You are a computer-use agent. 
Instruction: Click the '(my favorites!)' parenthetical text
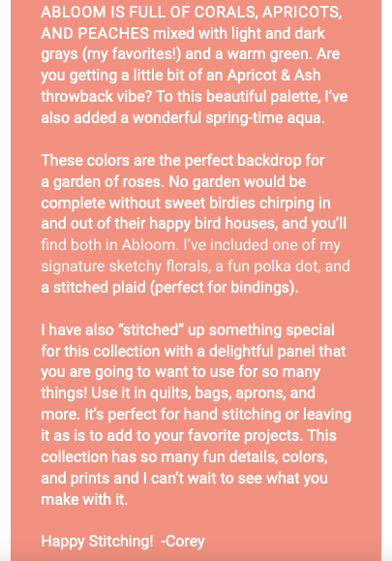(x=132, y=54)
